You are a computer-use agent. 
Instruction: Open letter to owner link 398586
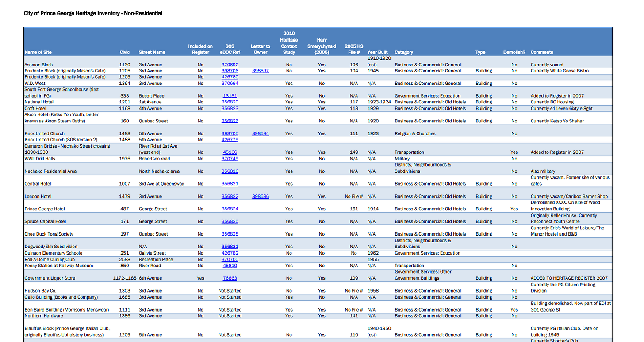pos(261,197)
